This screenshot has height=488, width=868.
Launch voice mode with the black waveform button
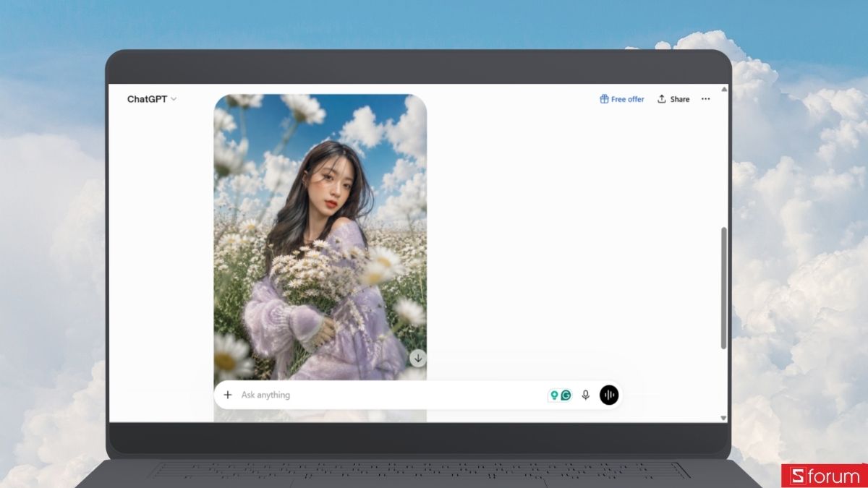tap(609, 395)
